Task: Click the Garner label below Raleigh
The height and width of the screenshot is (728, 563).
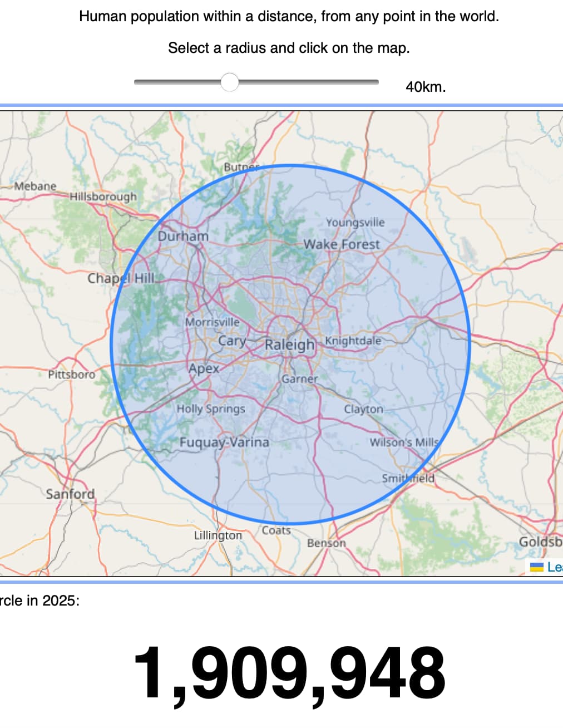Action: click(299, 379)
